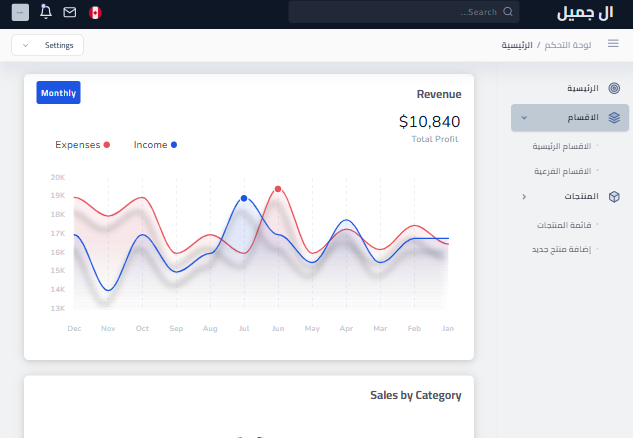
Task: Open the Settings dropdown
Action: coord(48,45)
